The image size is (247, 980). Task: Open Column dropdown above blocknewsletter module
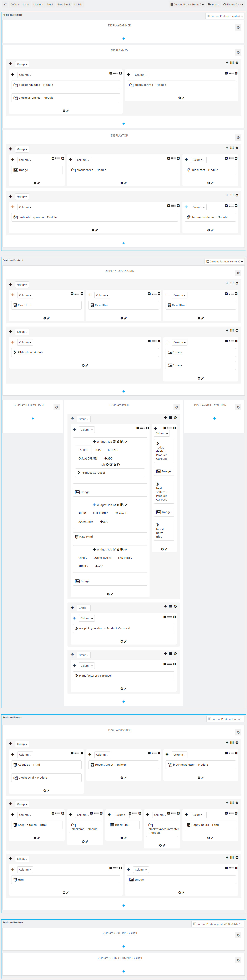[179, 755]
